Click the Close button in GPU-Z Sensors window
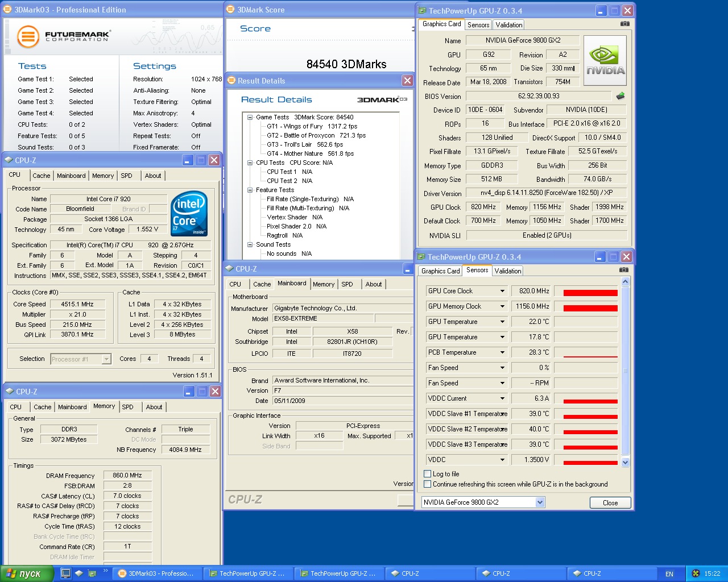The width and height of the screenshot is (728, 582). 610,503
